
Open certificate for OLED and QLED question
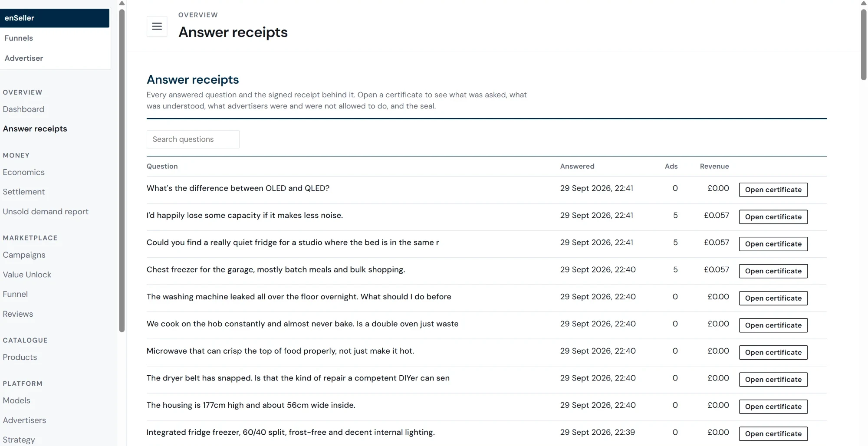coord(773,190)
